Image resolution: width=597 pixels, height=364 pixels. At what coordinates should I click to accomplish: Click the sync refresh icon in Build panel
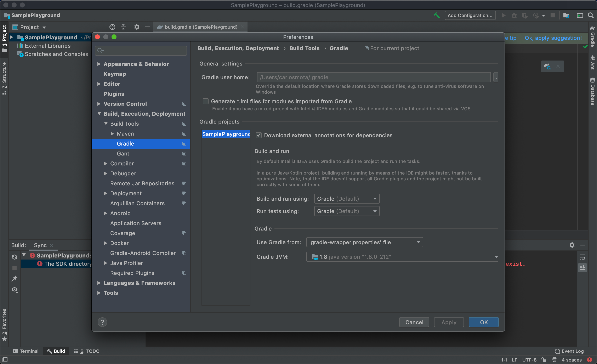(15, 257)
